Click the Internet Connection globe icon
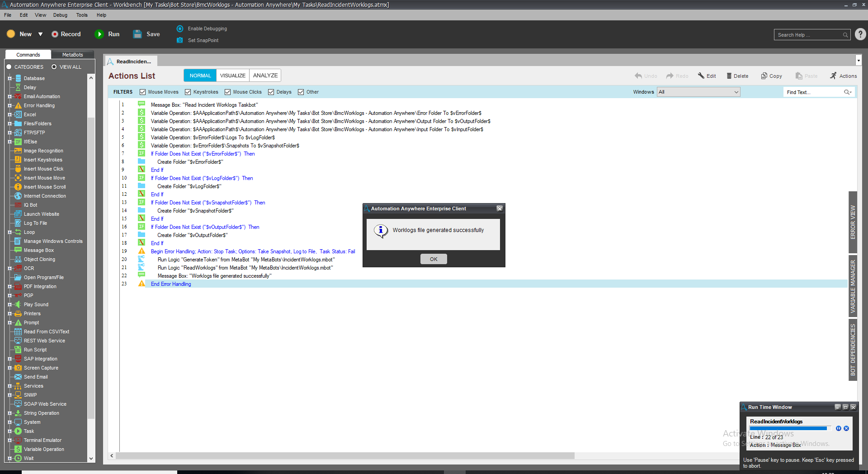This screenshot has height=474, width=868. [x=18, y=196]
